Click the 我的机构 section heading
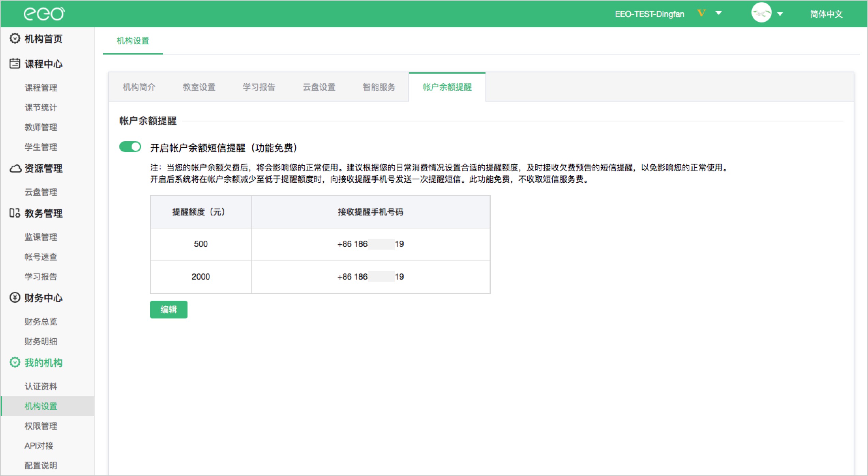Screen dimensions: 868x476 [x=44, y=363]
